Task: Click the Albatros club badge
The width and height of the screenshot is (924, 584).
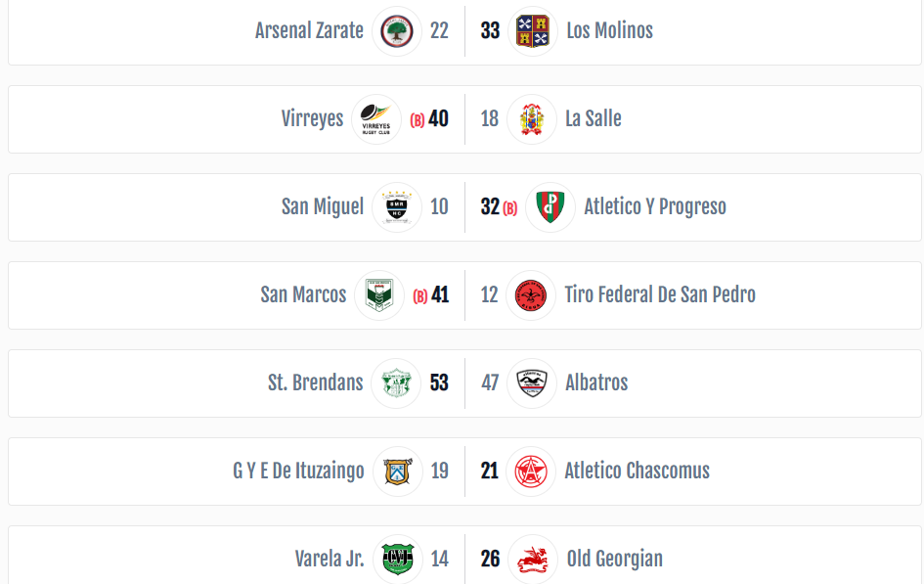Action: [532, 383]
